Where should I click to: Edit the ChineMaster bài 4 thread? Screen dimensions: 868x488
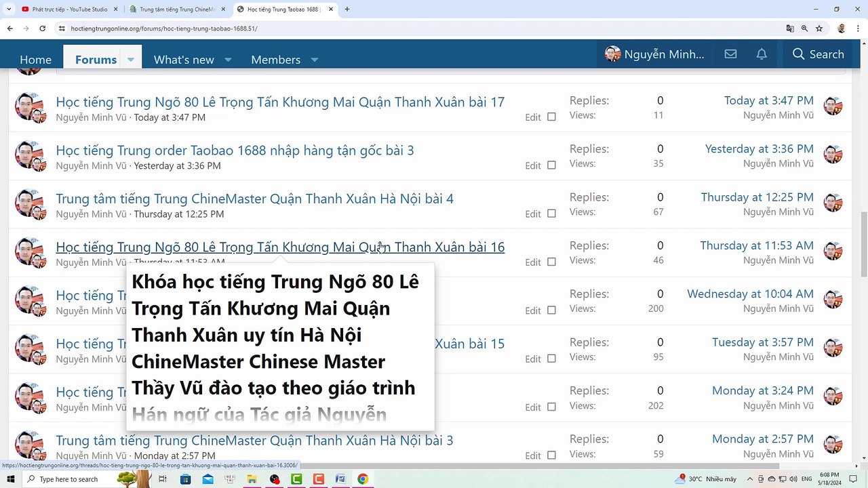pyautogui.click(x=533, y=213)
